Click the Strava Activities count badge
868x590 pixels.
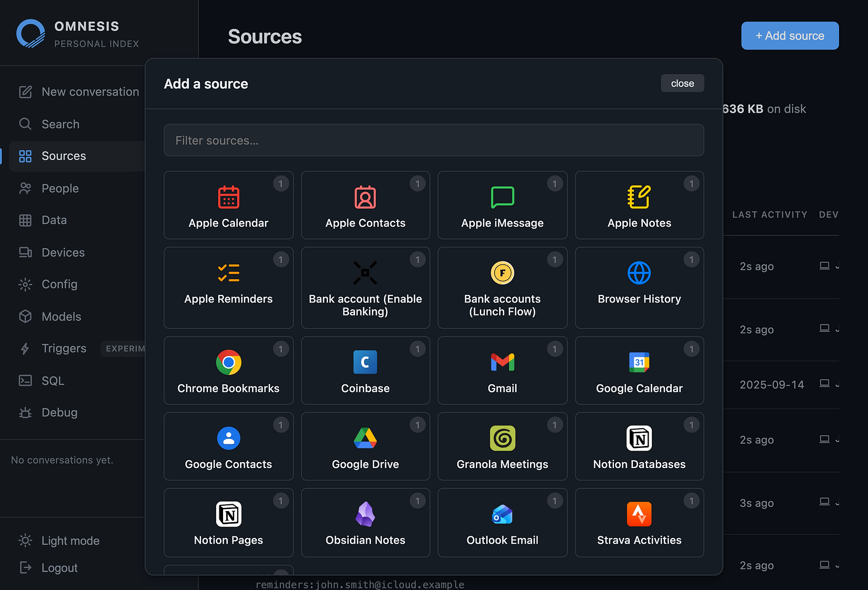(691, 501)
